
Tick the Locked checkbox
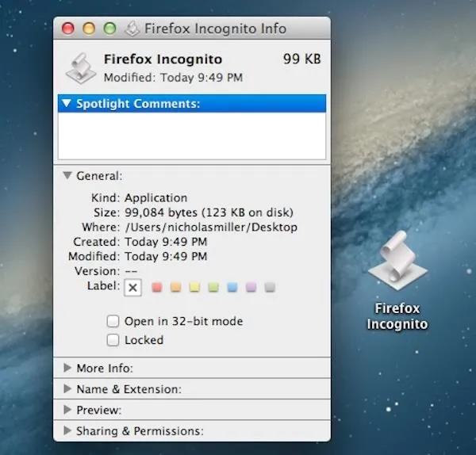coord(113,340)
